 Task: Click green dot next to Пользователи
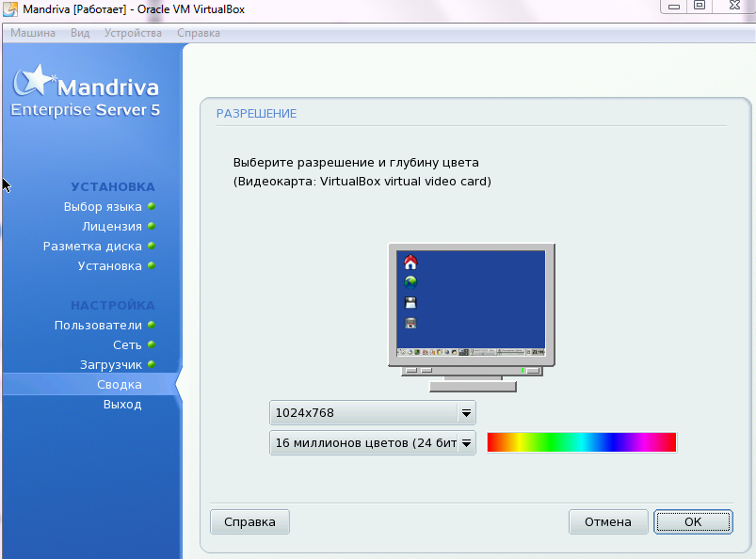[x=152, y=325]
